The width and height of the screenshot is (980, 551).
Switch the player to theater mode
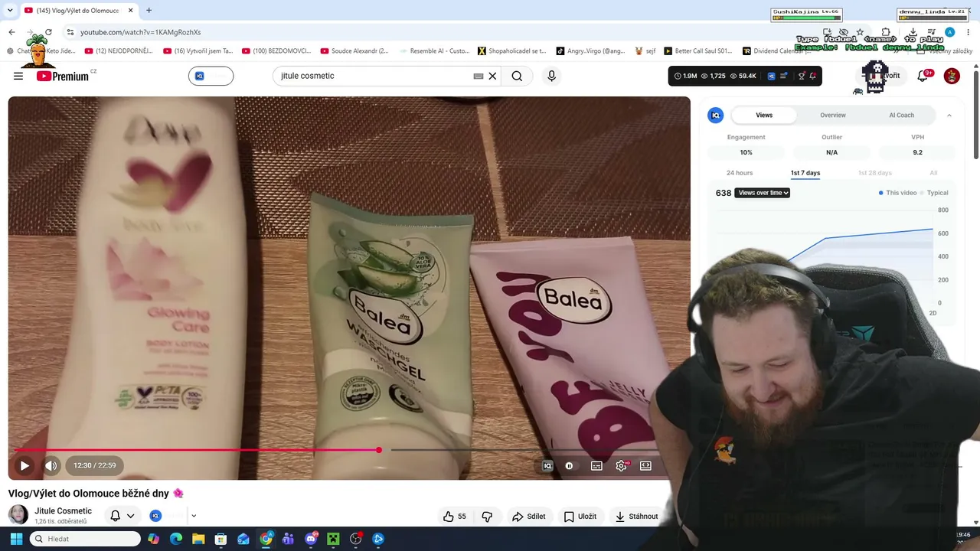click(645, 465)
